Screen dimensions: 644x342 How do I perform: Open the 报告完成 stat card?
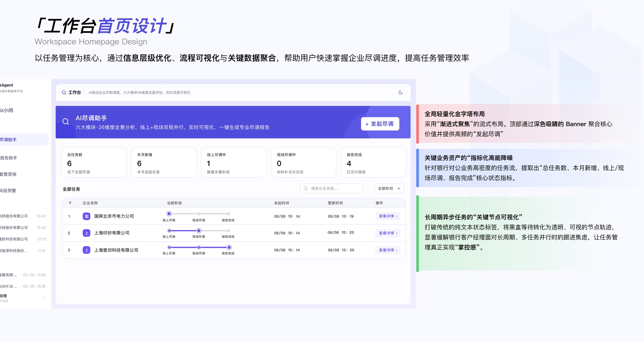point(373,162)
